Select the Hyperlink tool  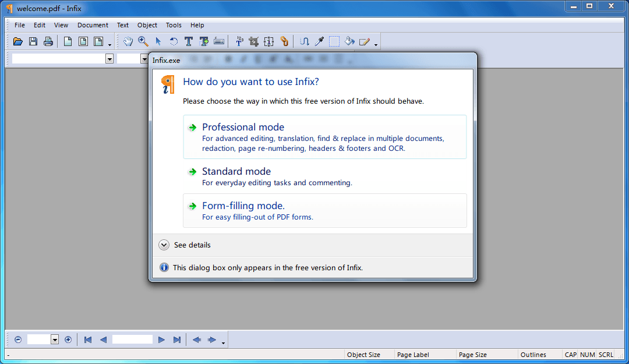click(x=284, y=41)
